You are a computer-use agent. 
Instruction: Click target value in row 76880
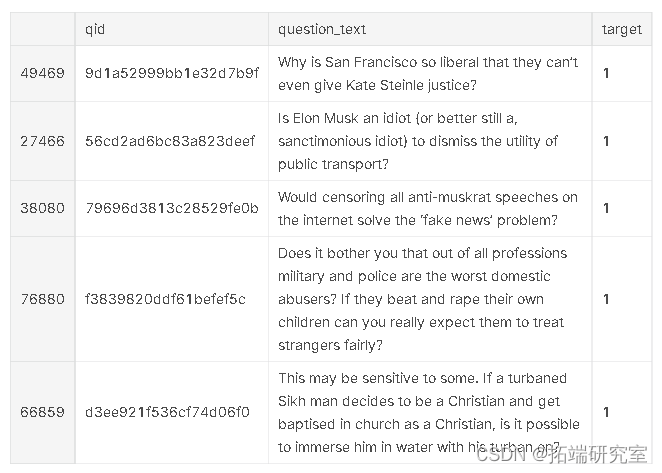click(x=606, y=299)
